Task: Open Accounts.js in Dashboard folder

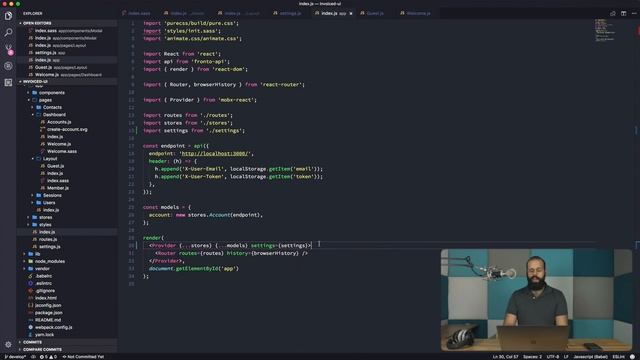Action: 59,122
